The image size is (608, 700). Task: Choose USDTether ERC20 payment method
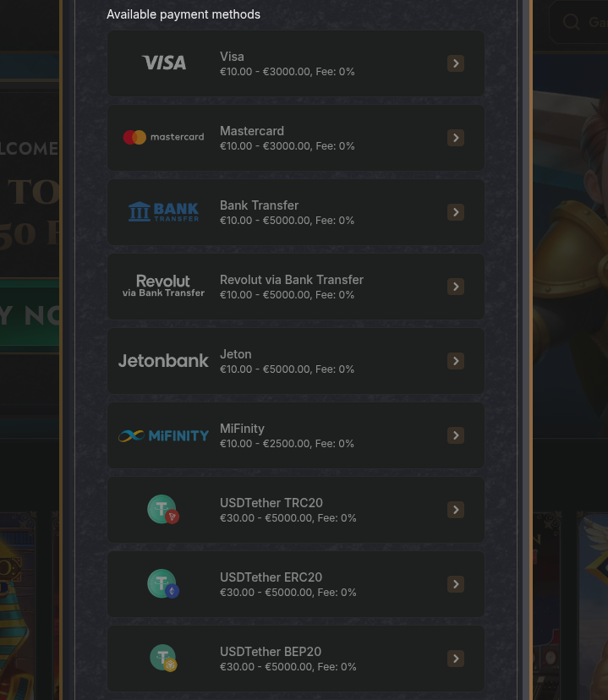pyautogui.click(x=296, y=584)
